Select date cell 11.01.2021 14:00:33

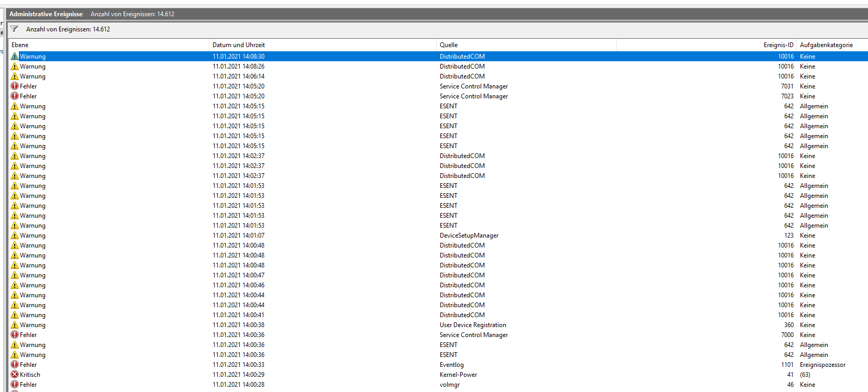click(238, 364)
